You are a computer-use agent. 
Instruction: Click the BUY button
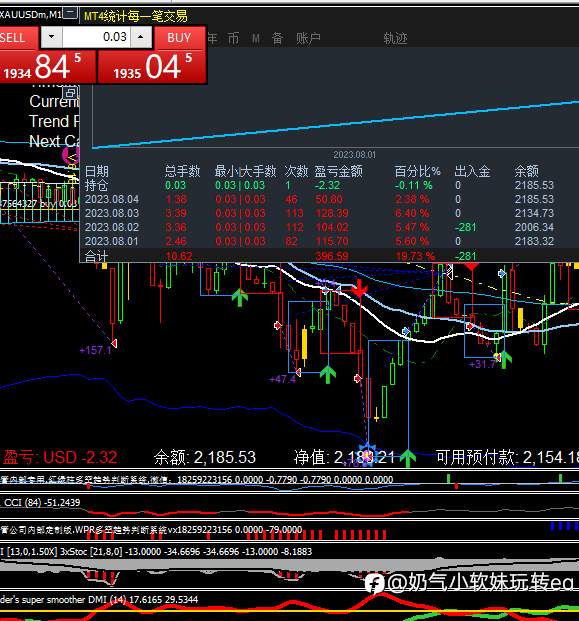(x=179, y=38)
